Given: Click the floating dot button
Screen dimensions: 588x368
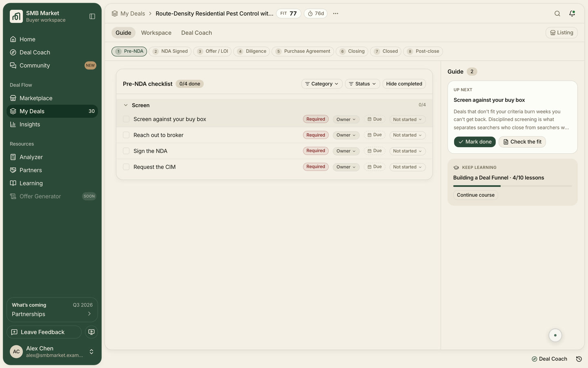Looking at the screenshot, I should [555, 335].
